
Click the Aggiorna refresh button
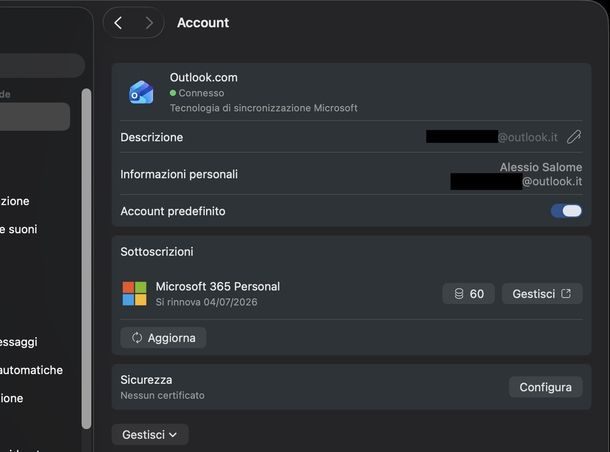(163, 338)
